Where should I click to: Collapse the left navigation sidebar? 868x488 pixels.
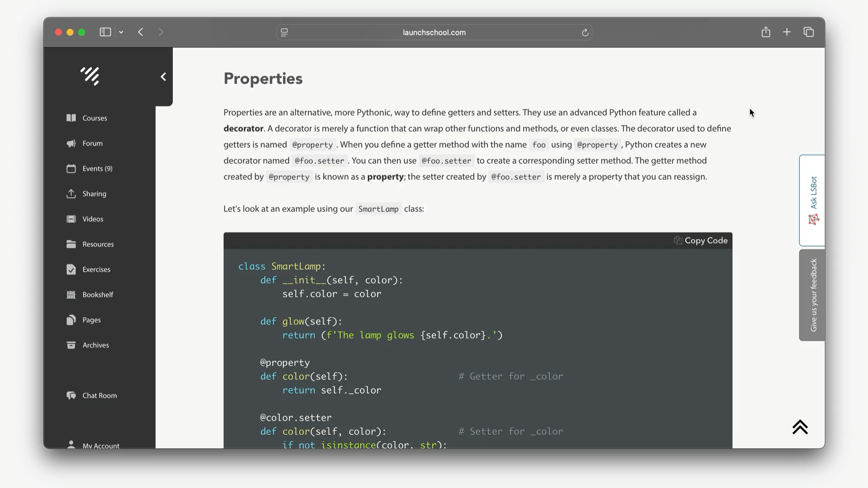tap(163, 77)
